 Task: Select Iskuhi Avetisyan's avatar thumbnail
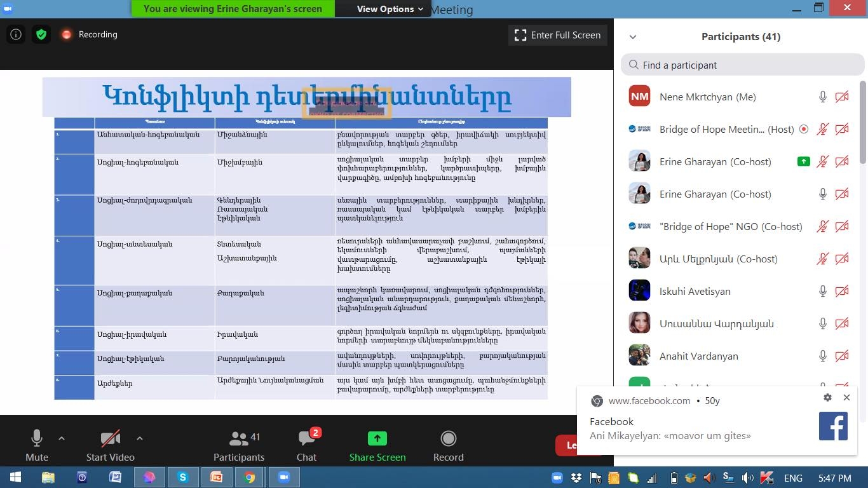639,291
